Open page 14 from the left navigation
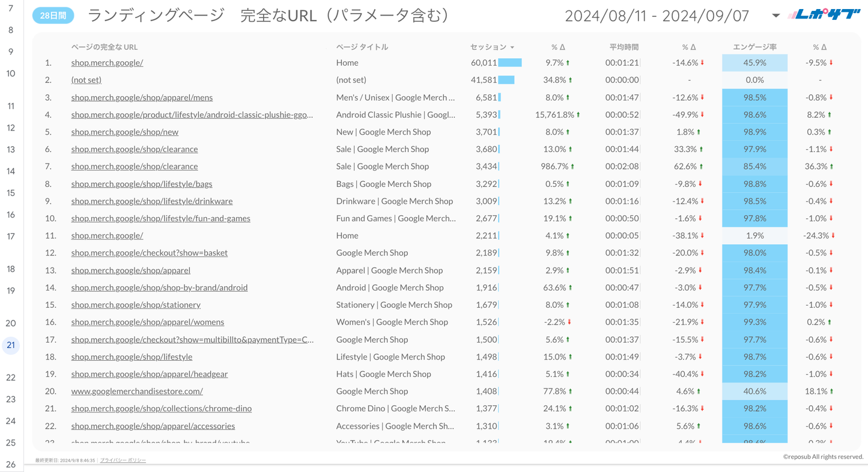The image size is (868, 472). coord(11,171)
